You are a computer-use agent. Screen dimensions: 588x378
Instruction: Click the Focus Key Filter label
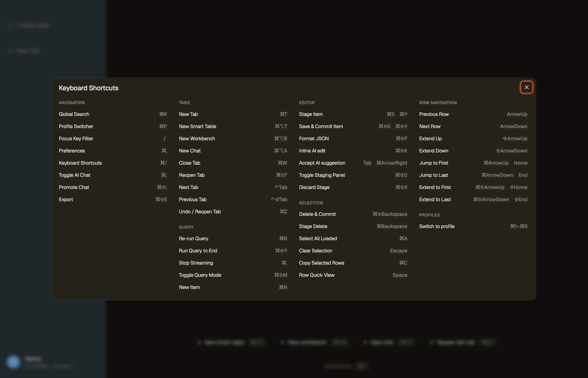tap(76, 138)
